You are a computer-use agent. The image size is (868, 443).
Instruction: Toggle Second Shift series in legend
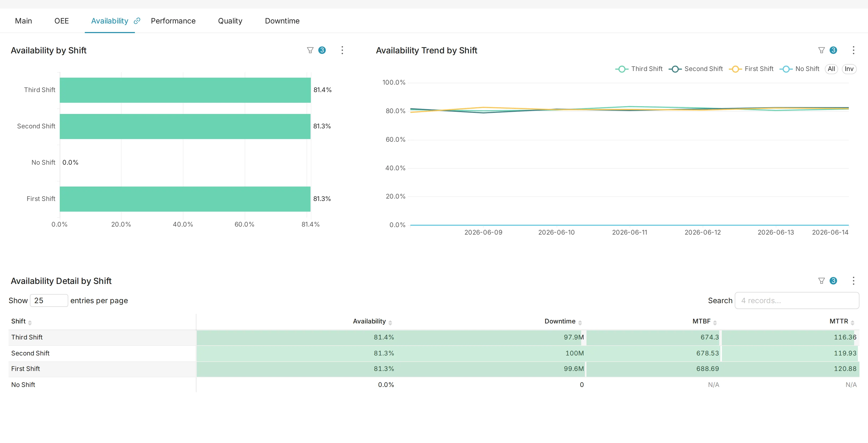(696, 69)
